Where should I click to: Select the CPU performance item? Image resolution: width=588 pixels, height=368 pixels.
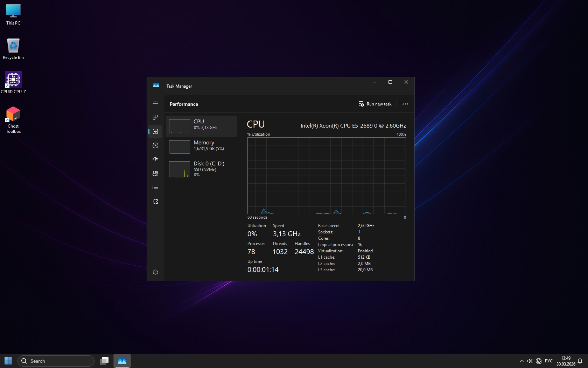[x=201, y=126]
